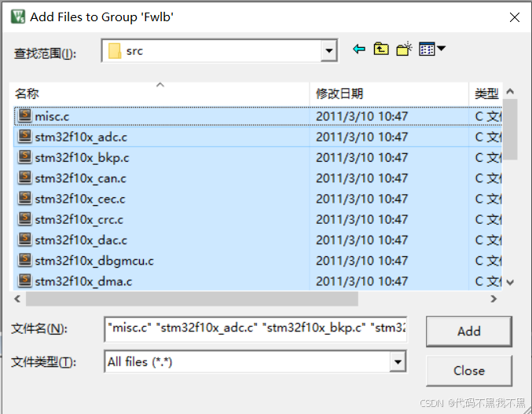The height and width of the screenshot is (414, 532).
Task: Sort by the 名称 column header
Action: pyautogui.click(x=160, y=93)
